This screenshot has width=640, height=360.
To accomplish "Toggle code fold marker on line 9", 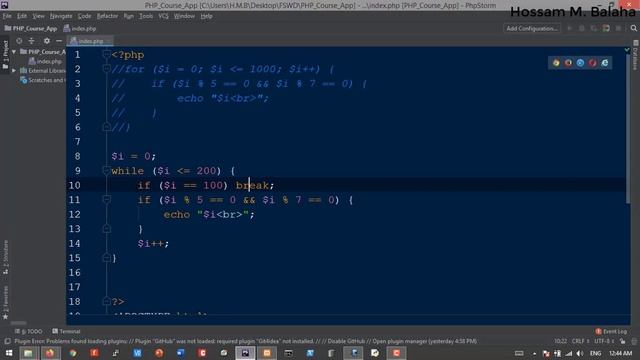I will tap(107, 170).
